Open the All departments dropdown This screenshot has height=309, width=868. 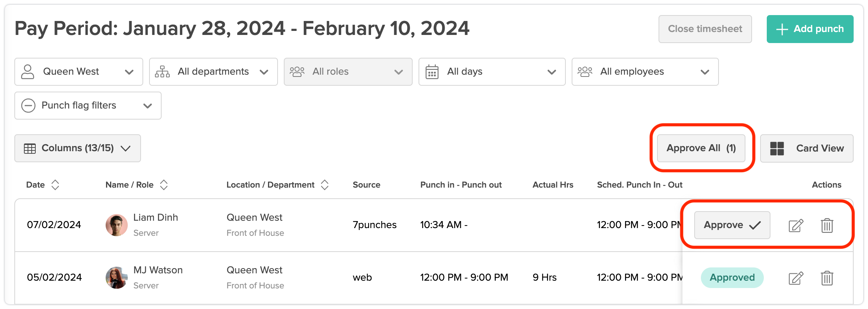(213, 72)
